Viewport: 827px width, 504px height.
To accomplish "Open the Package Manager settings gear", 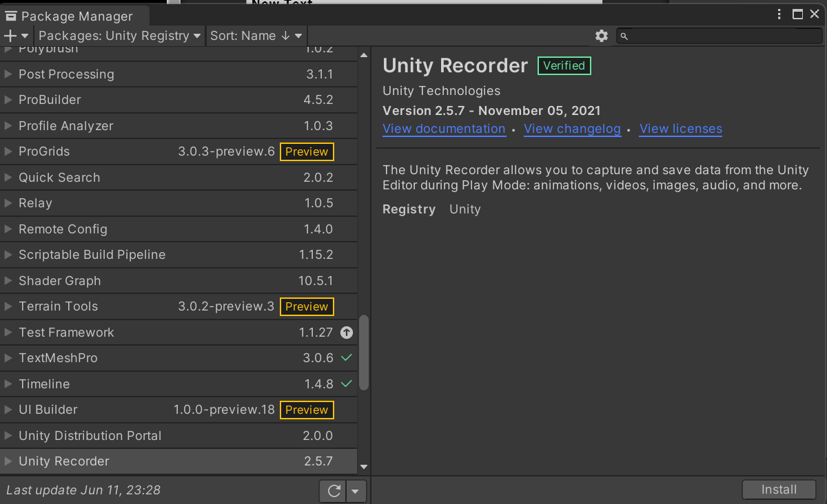I will (x=602, y=36).
